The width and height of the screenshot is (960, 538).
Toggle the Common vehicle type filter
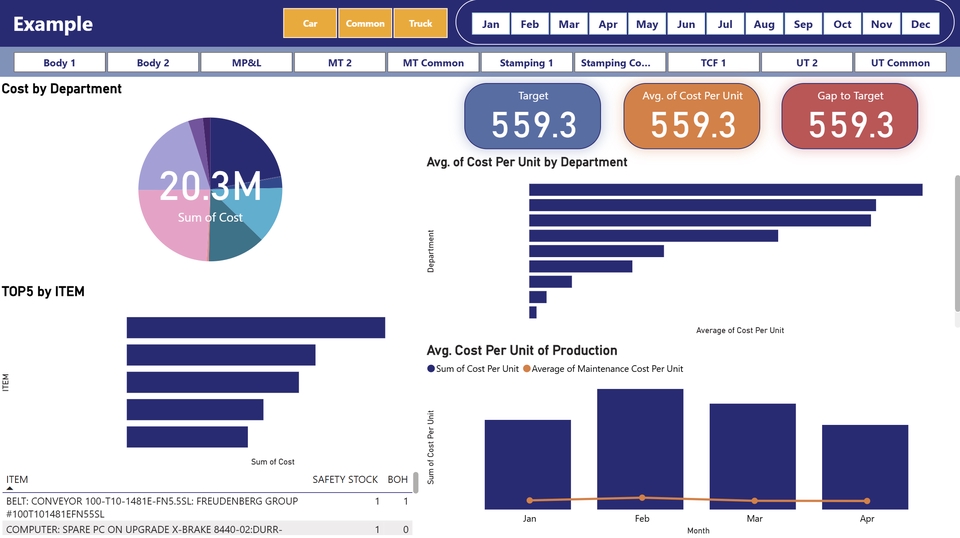click(365, 24)
